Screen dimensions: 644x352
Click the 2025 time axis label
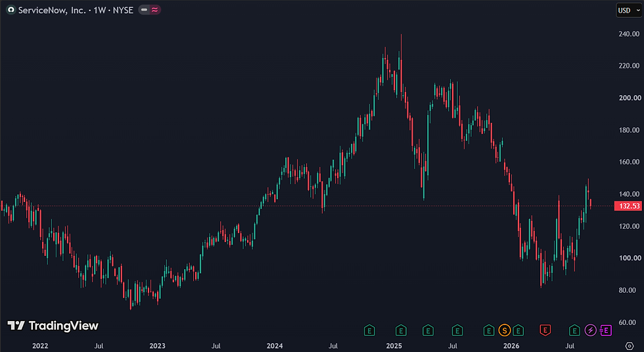(394, 346)
